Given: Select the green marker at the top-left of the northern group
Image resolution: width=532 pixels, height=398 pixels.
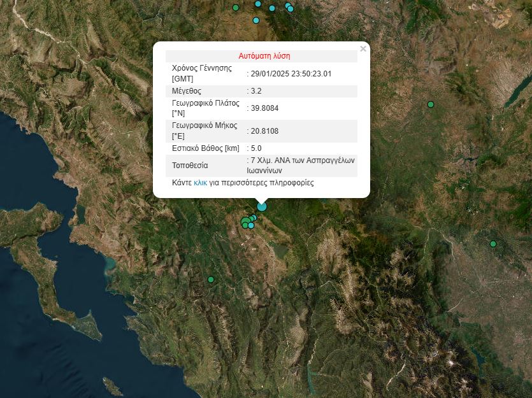Looking at the screenshot, I should pos(236,8).
